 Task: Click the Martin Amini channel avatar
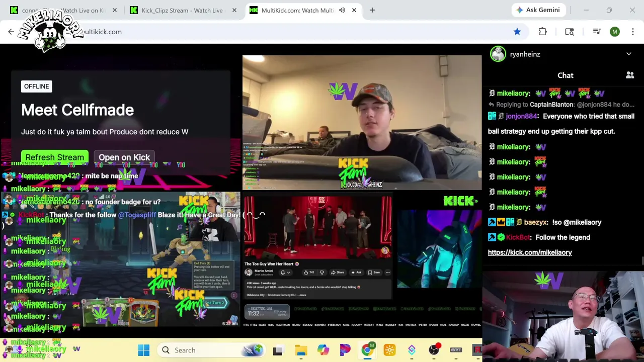[x=249, y=272]
